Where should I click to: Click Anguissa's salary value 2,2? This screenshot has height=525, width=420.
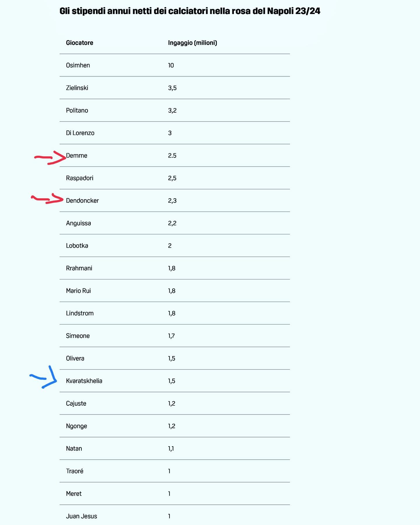tap(172, 223)
